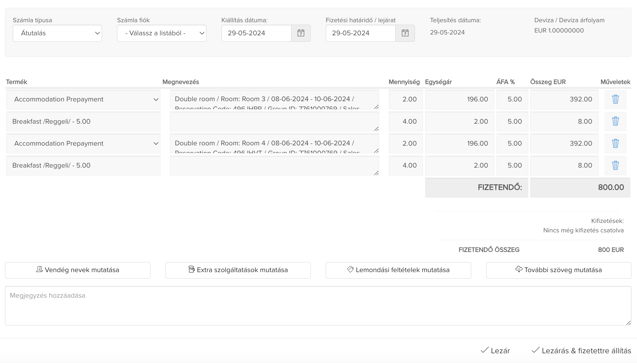Click the Teljesítés dátuma value 29-05-2024
This screenshot has width=637, height=363.
[447, 32]
